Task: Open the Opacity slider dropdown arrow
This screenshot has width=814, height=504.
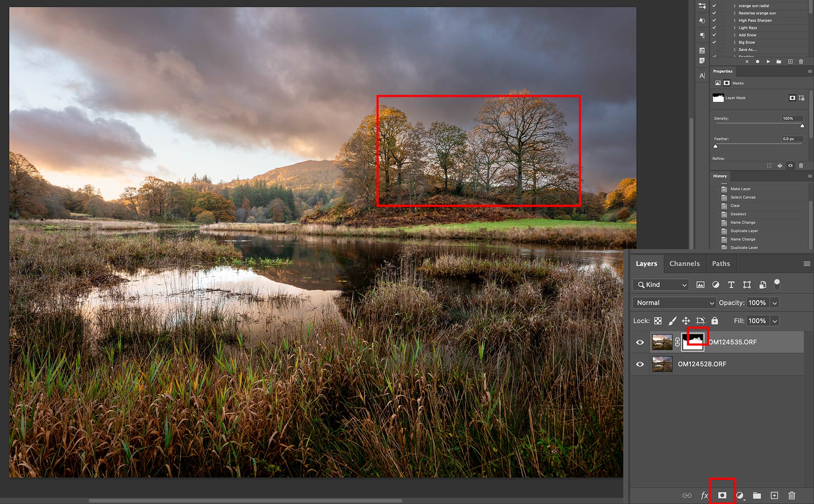Action: coord(775,303)
